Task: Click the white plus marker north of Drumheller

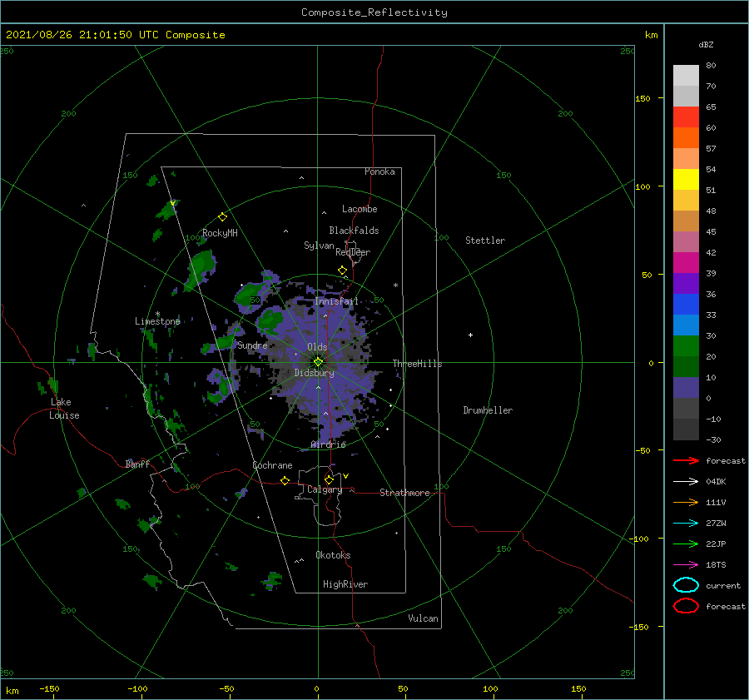Action: [x=470, y=335]
